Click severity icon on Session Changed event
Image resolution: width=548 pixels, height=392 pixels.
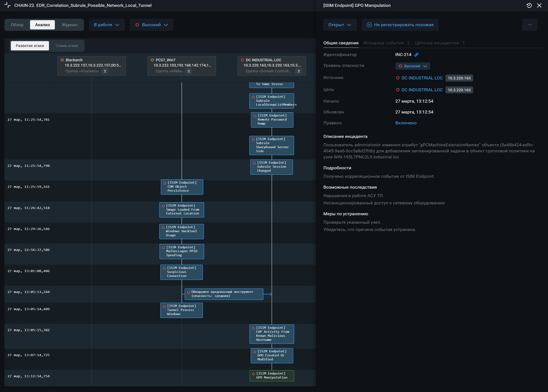[254, 163]
